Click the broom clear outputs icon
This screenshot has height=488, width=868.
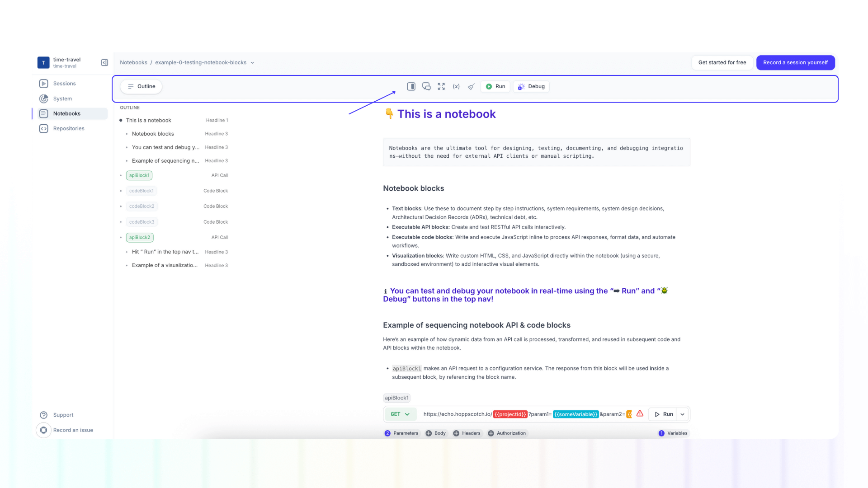coord(471,86)
